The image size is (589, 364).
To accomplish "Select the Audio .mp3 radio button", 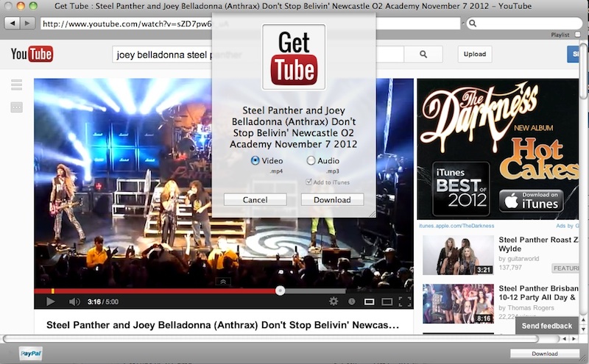I will coord(311,160).
